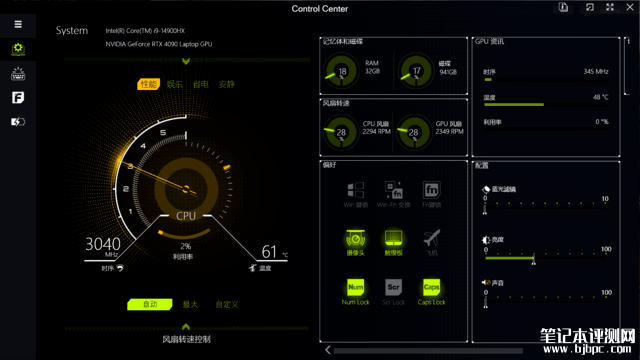Open the battery power settings icon
This screenshot has width=640, height=360.
point(18,122)
